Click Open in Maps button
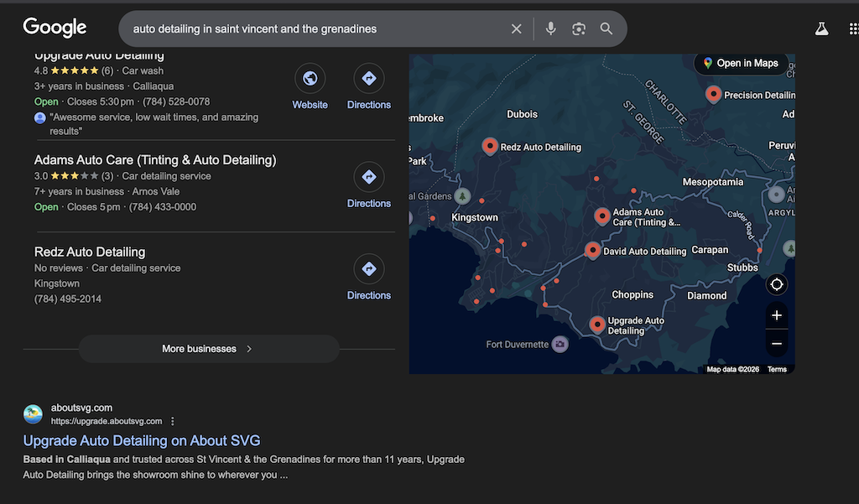The width and height of the screenshot is (859, 504). (741, 63)
